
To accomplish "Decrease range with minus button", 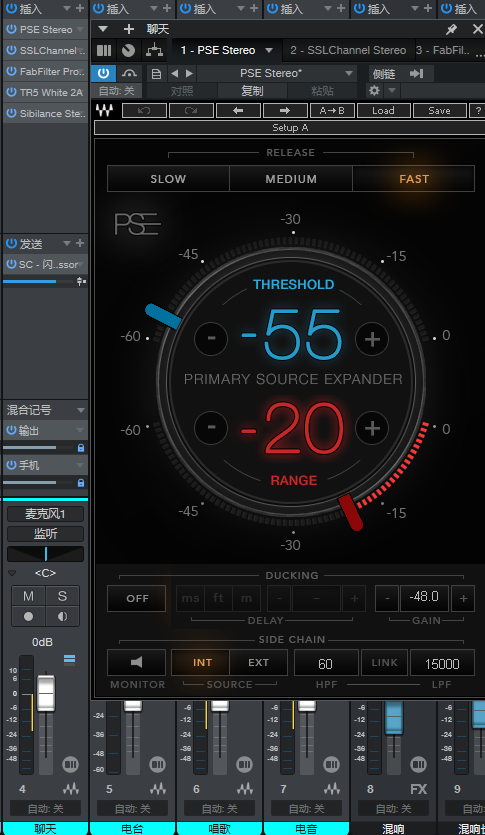I will tap(211, 428).
